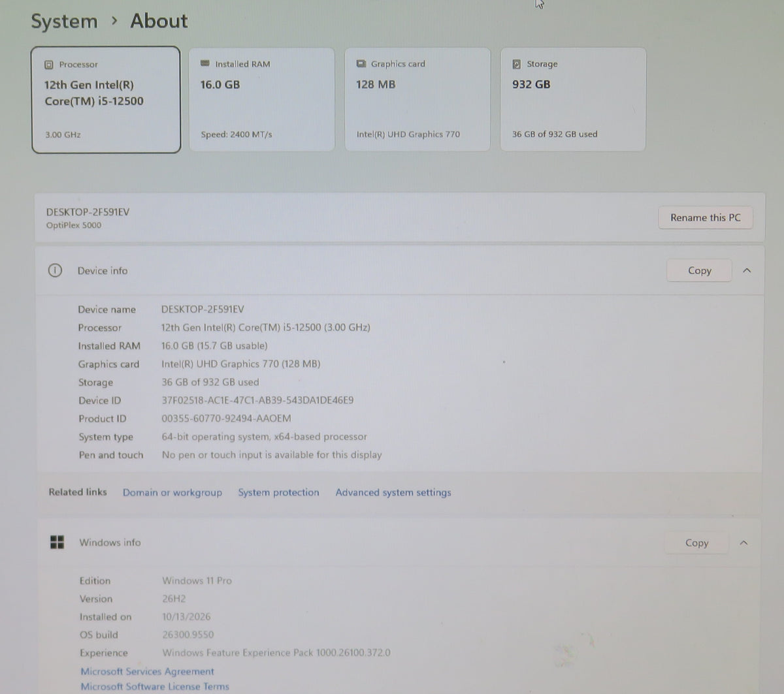784x694 pixels.
Task: Click Rename this PC button
Action: point(706,217)
